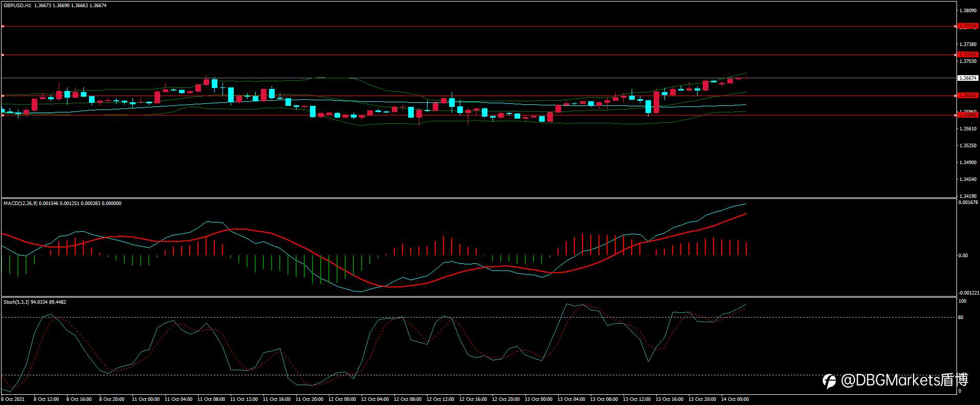Screen dimensions: 980x405
Task: Click the 13 Oct 20:00 time label
Action: click(702, 399)
